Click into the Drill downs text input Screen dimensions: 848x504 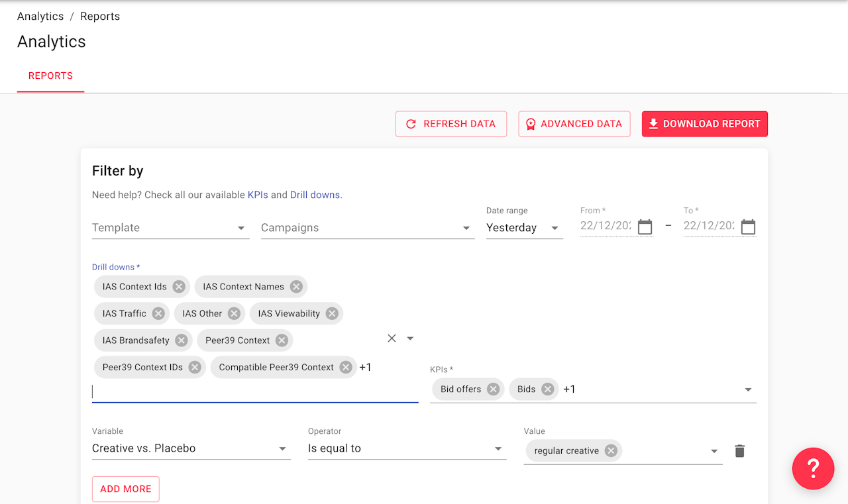tap(255, 392)
